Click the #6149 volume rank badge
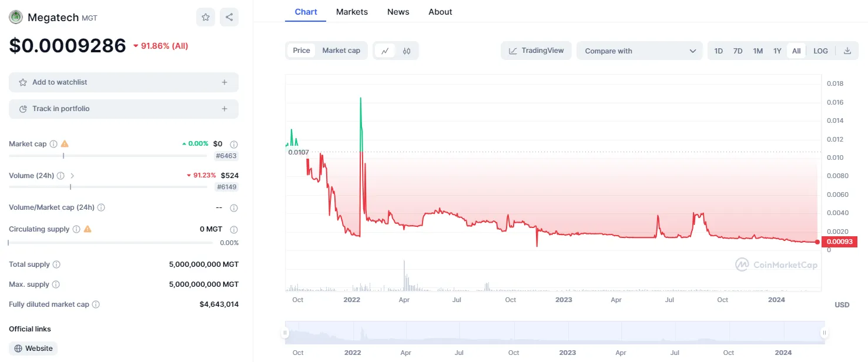 click(226, 187)
